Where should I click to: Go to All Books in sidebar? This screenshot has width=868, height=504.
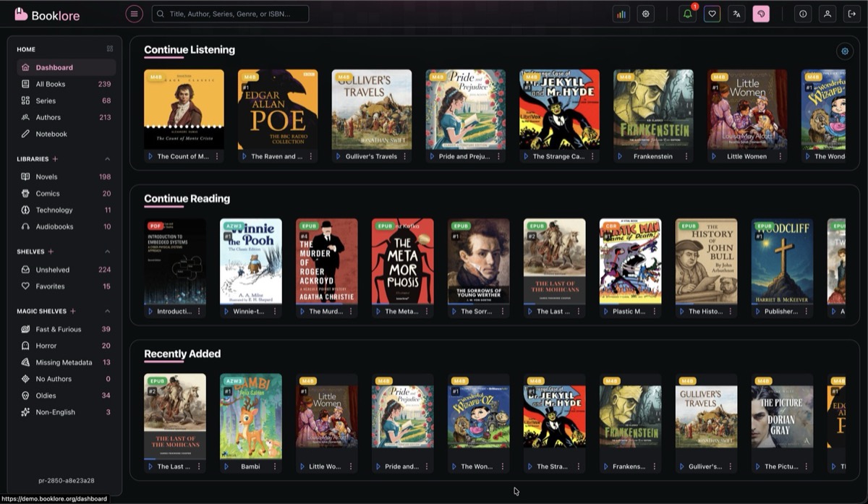[x=51, y=84]
